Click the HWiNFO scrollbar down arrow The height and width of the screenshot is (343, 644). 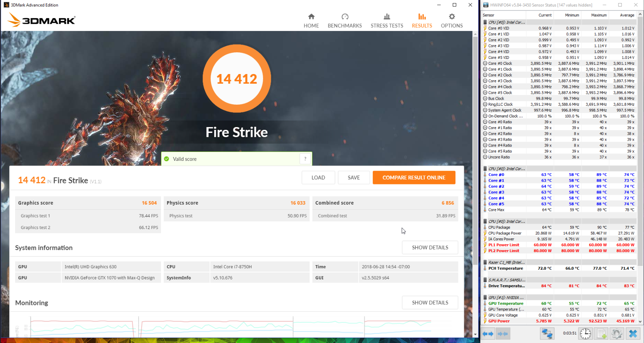point(641,322)
